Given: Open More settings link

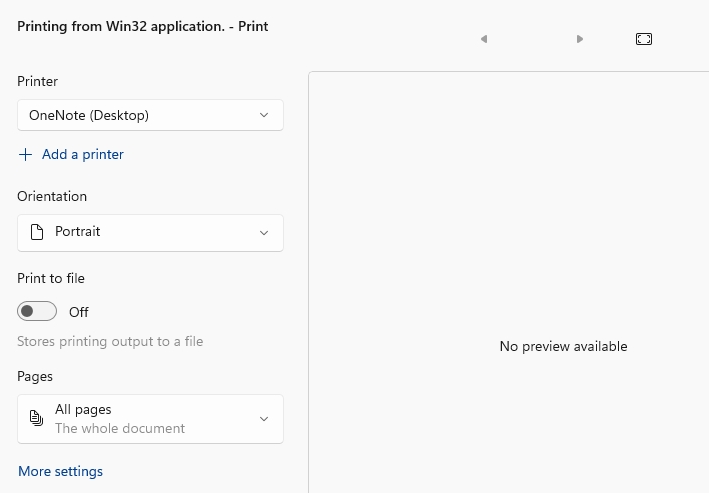Looking at the screenshot, I should pyautogui.click(x=61, y=471).
